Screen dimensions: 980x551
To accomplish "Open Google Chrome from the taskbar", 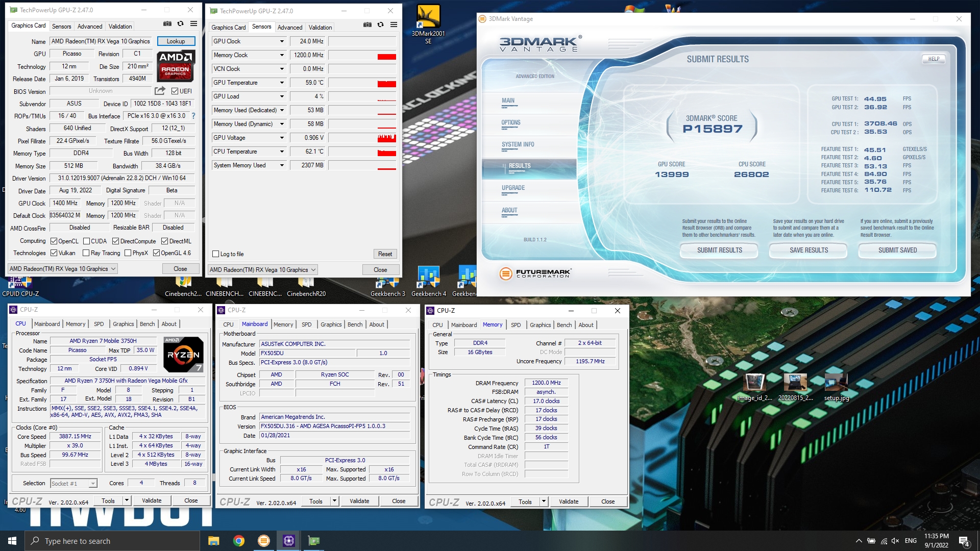I will pos(238,541).
